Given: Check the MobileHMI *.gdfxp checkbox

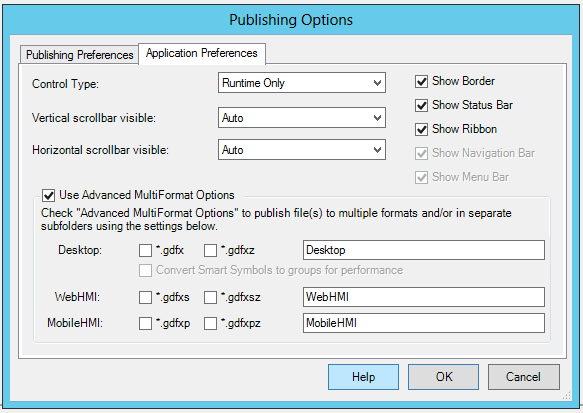Looking at the screenshot, I should [145, 323].
